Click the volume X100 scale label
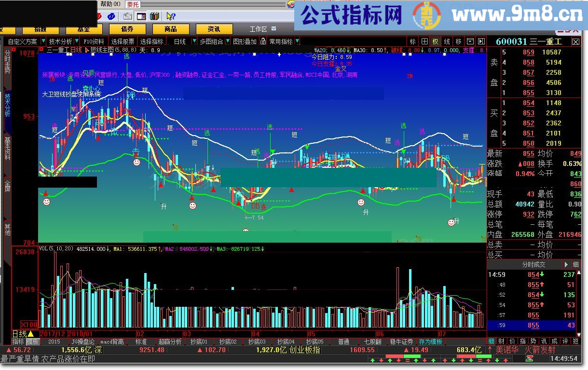The width and height of the screenshot is (588, 370). click(x=28, y=325)
